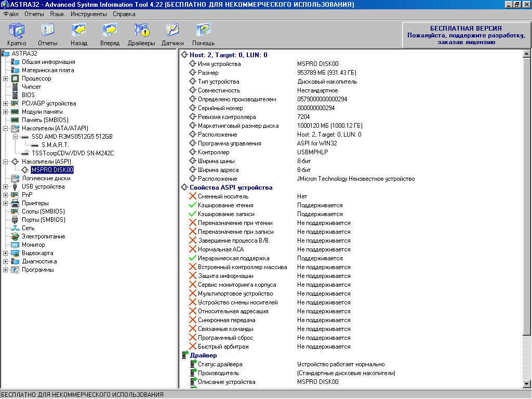The height and width of the screenshot is (399, 532).
Task: Go forward with the Вперед icon
Action: click(x=110, y=34)
